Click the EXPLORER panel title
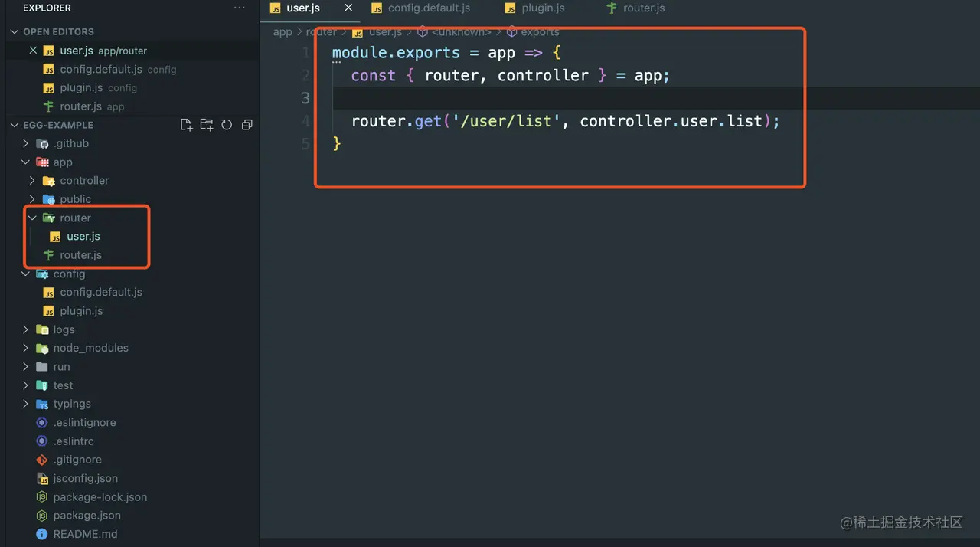980x547 pixels. [47, 8]
